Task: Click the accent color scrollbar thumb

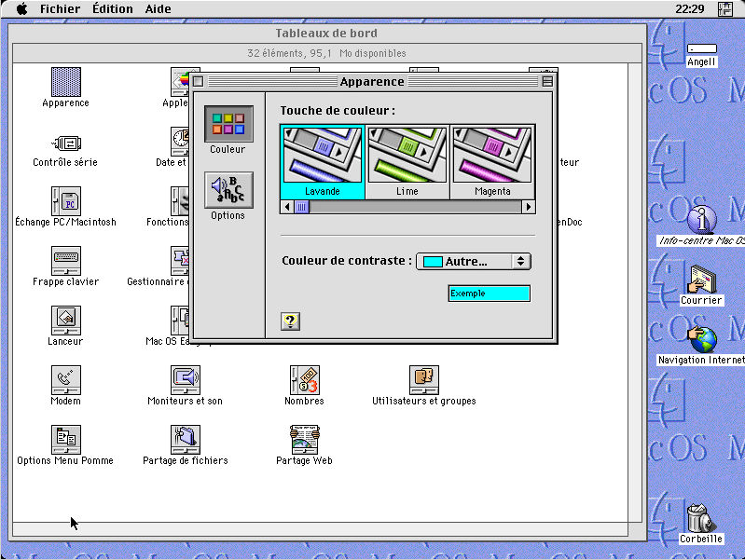Action: (302, 207)
